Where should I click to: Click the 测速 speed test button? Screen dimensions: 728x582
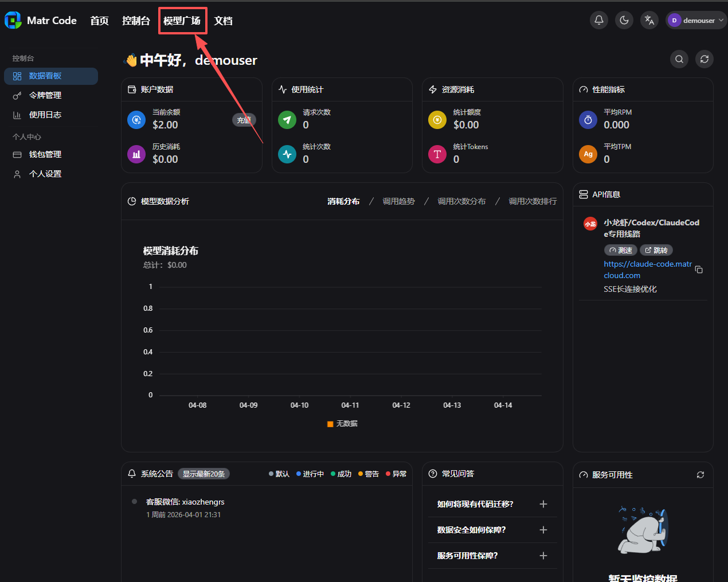tap(621, 250)
